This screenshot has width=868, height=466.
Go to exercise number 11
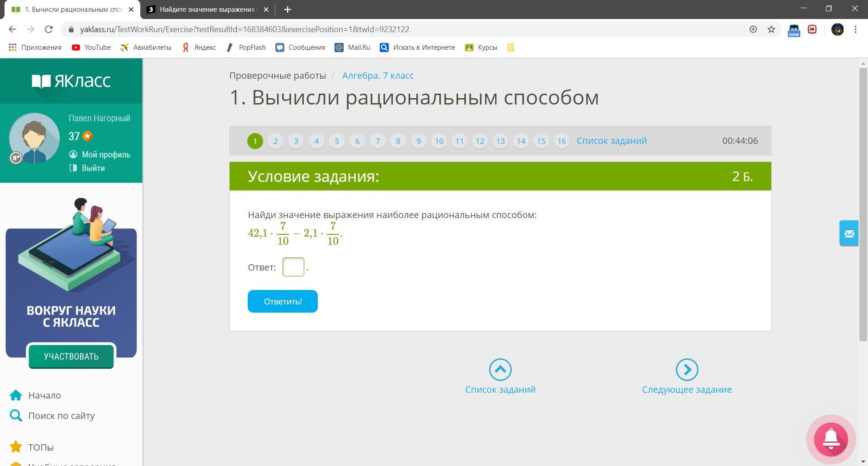(x=459, y=141)
